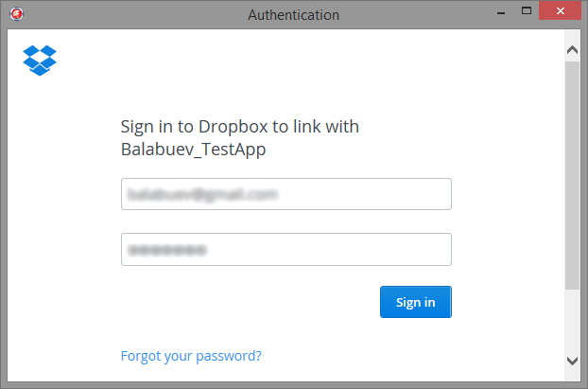The height and width of the screenshot is (389, 588).
Task: Click the Authentication title bar text
Action: (293, 15)
